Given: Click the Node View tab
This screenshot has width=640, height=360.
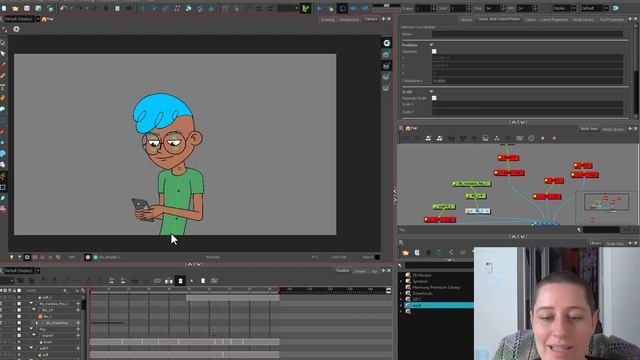Looking at the screenshot, I should (x=589, y=129).
